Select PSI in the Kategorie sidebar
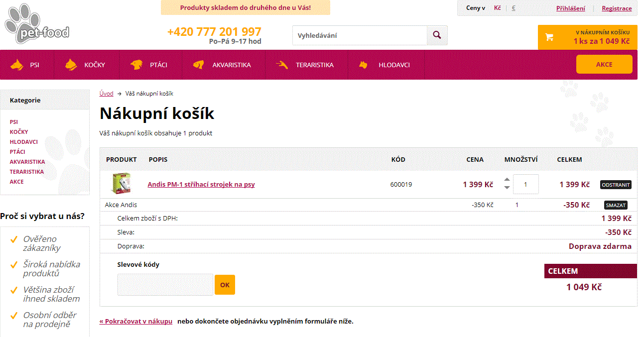 pyautogui.click(x=14, y=122)
